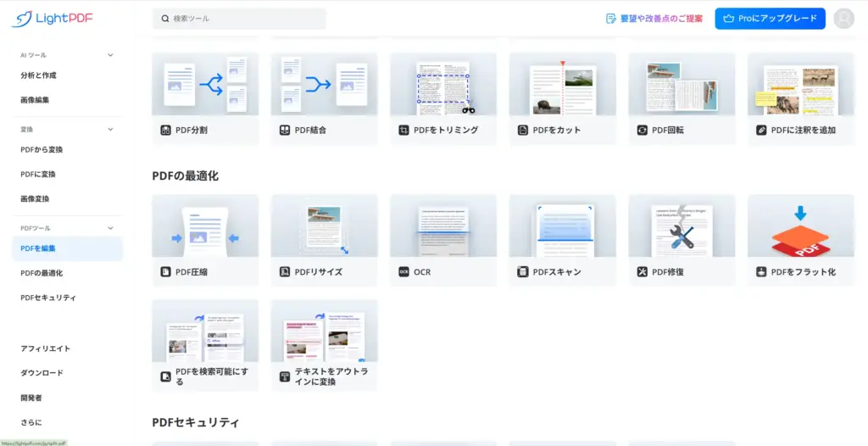Image resolution: width=868 pixels, height=446 pixels.
Task: Click the PDF分割 tool icon
Action: (x=166, y=131)
